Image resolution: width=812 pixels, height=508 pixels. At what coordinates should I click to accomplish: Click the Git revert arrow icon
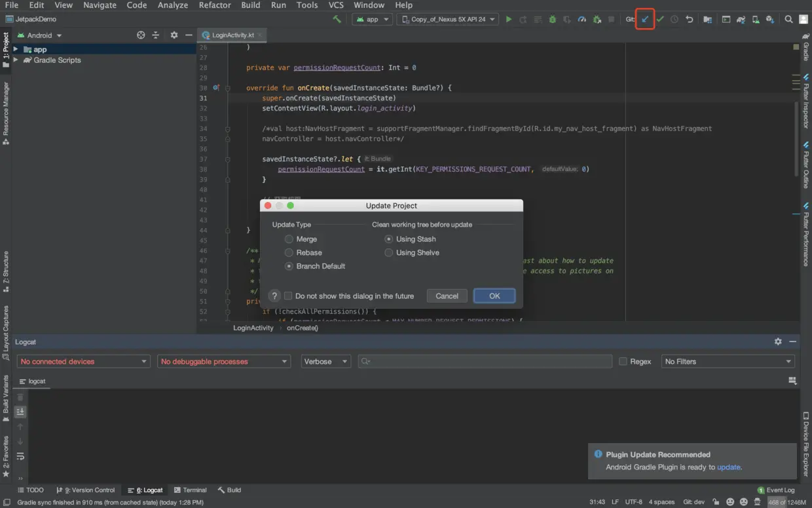coord(690,20)
